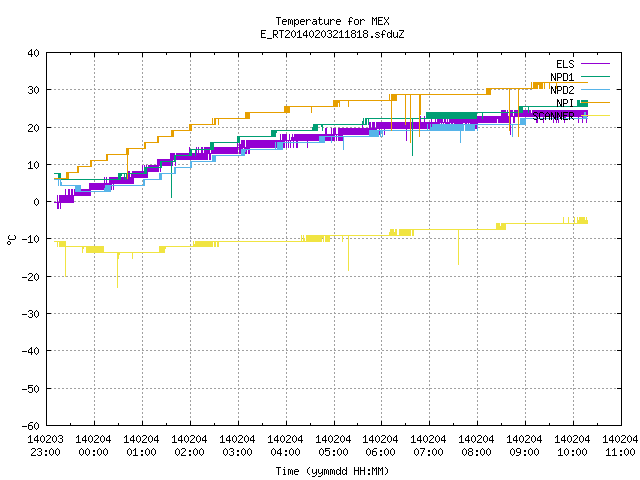Click the x-axis label 140204 10:00

(x=572, y=446)
